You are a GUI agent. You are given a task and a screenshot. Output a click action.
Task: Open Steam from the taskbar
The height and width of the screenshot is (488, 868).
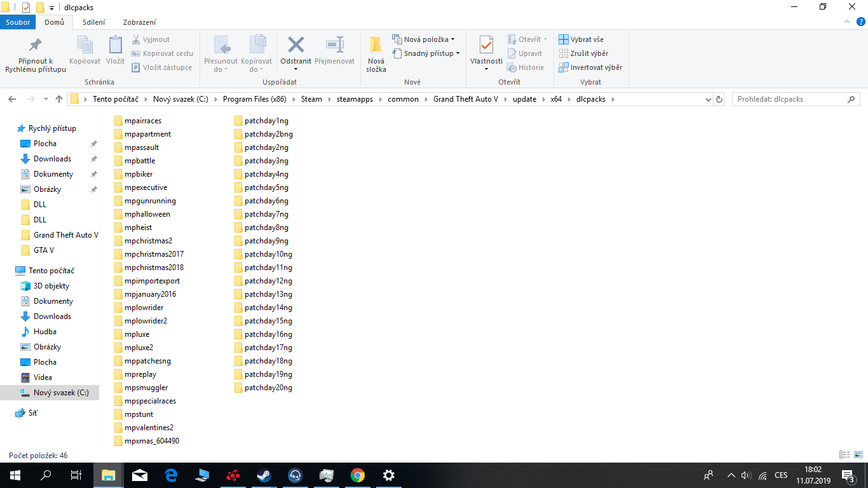pyautogui.click(x=264, y=475)
